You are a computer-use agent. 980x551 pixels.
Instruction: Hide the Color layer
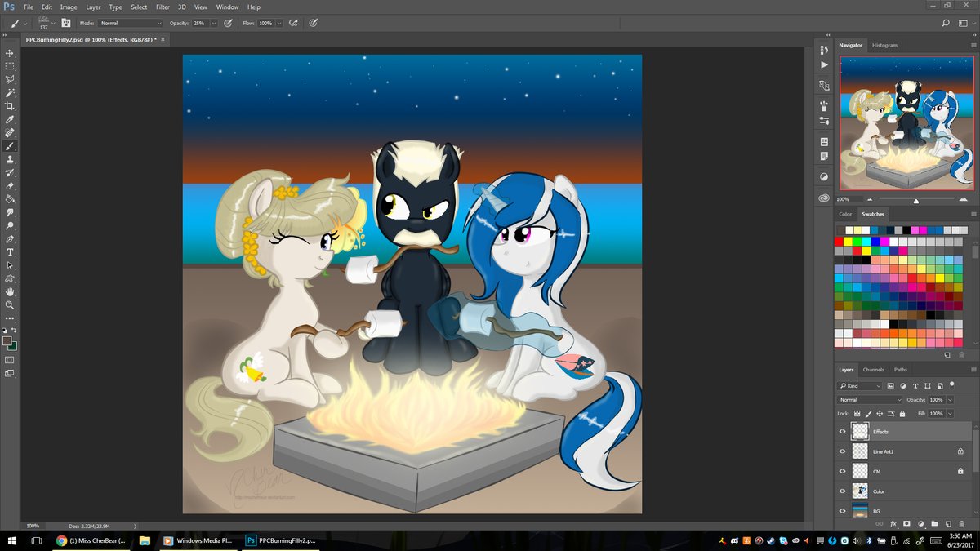(x=843, y=491)
